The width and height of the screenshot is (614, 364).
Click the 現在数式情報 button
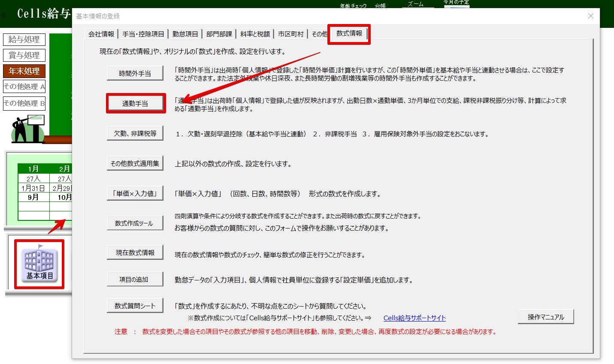click(x=135, y=253)
